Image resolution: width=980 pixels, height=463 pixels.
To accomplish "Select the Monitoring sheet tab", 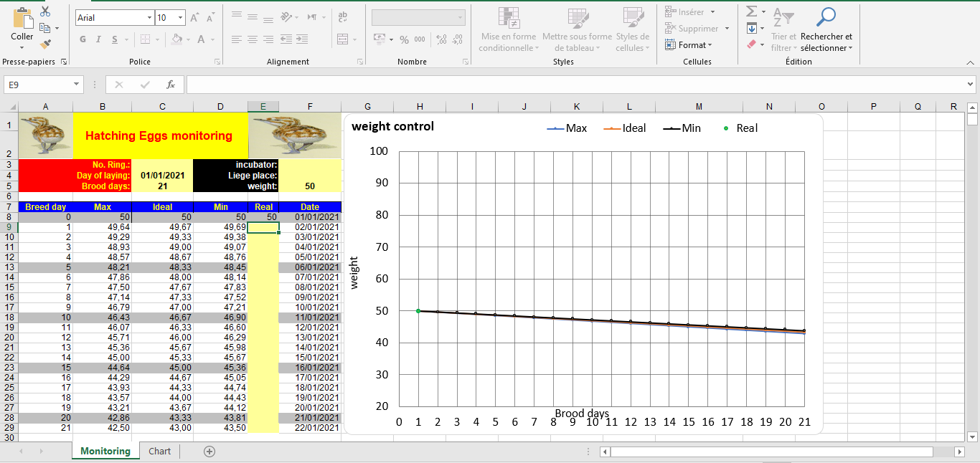I will coord(105,451).
